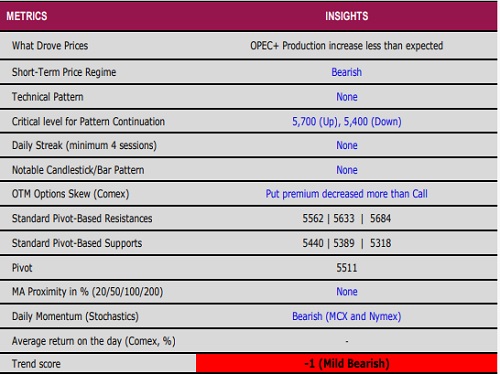Select 'OPEC+ Production increase less than expected' text
Screen dimensions: 500x374
[347, 46]
